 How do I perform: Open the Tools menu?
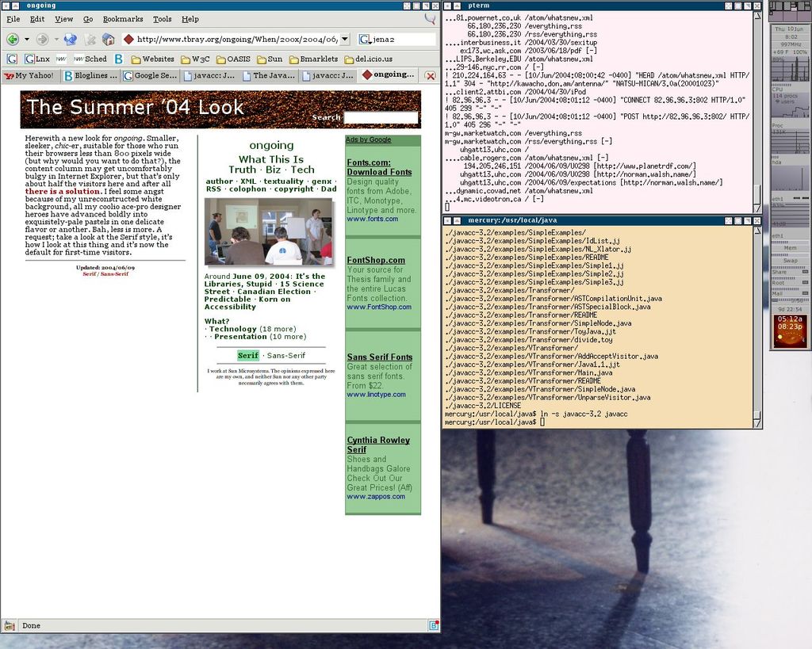(x=162, y=19)
